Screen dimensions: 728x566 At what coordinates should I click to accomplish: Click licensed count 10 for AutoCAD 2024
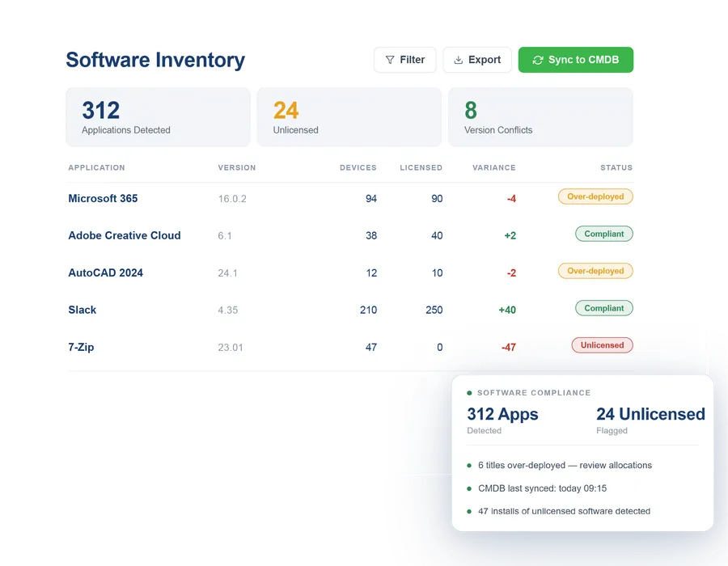438,272
